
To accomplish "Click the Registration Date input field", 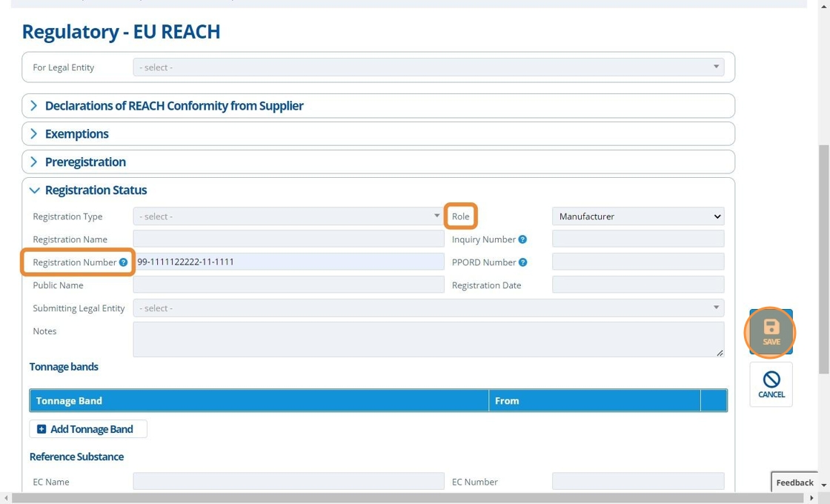I will click(638, 285).
